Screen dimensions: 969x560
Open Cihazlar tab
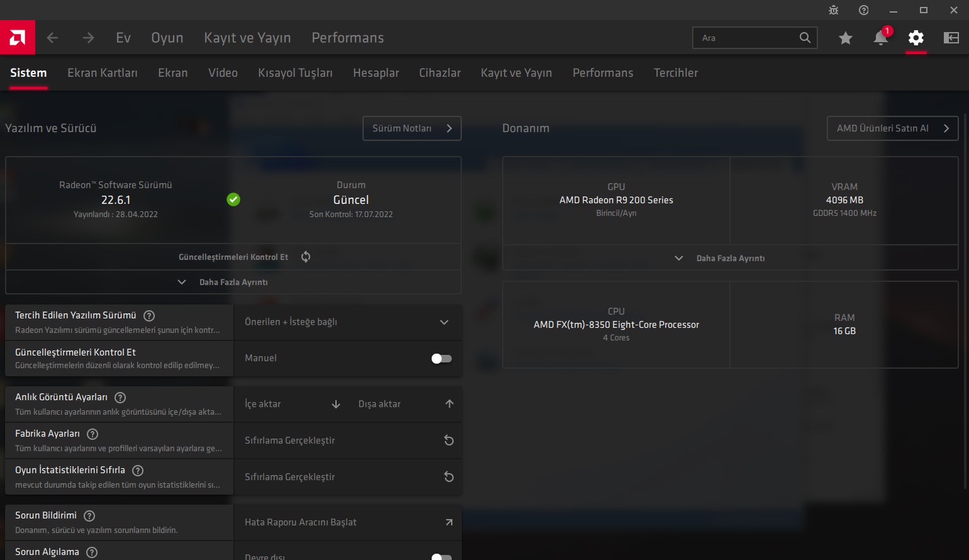[440, 73]
